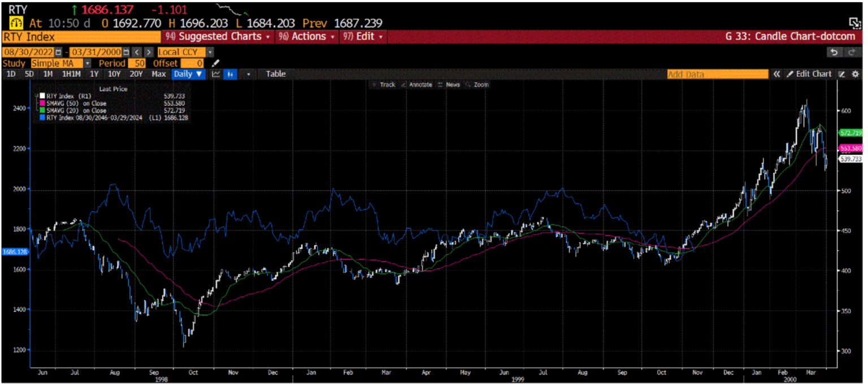Image resolution: width=868 pixels, height=387 pixels.
Task: Click the undo arrow icon
Action: [x=835, y=52]
